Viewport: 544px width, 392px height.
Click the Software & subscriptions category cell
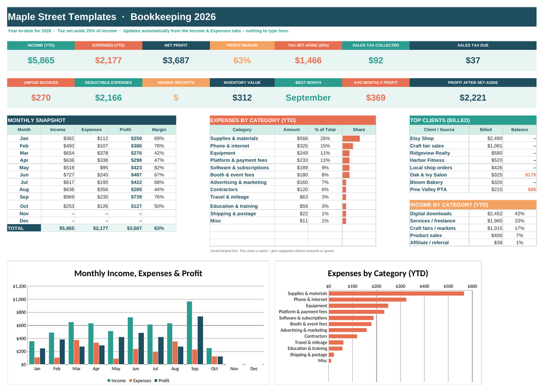242,167
